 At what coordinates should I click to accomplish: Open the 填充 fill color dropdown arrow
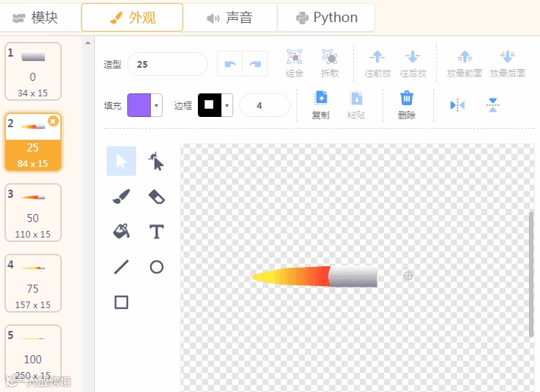click(x=157, y=105)
